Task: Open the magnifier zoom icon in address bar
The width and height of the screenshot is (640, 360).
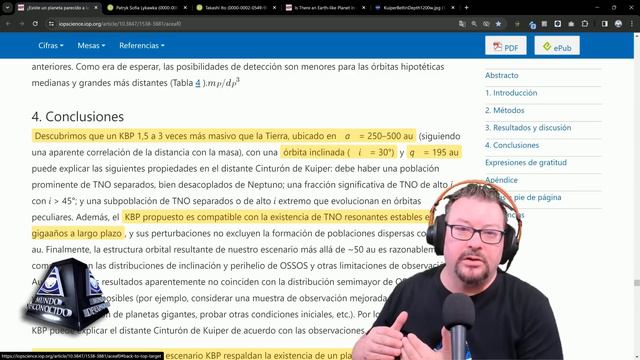Action: pos(474,24)
